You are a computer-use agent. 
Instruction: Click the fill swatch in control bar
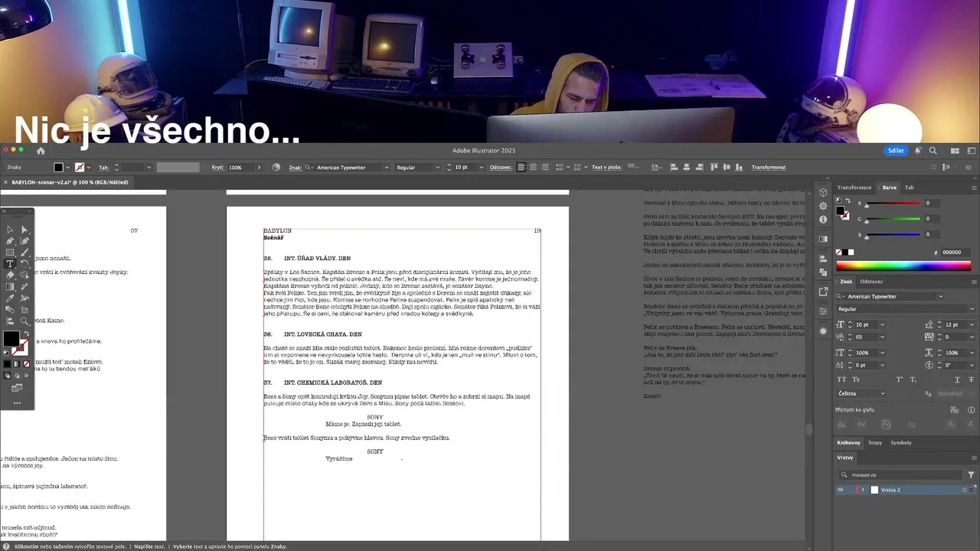click(x=58, y=167)
